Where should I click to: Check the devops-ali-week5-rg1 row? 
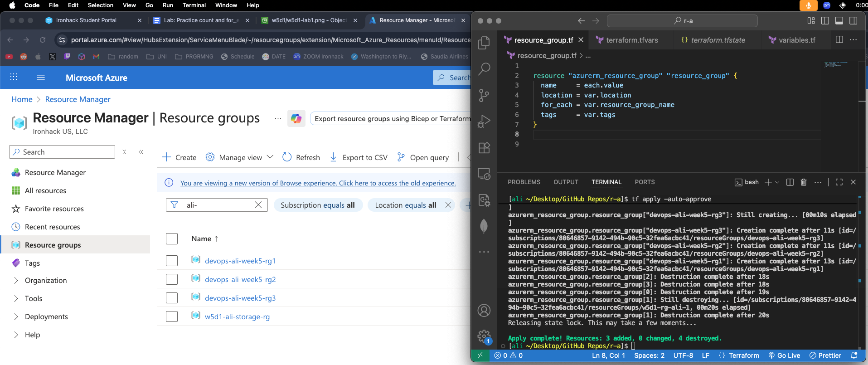(172, 261)
